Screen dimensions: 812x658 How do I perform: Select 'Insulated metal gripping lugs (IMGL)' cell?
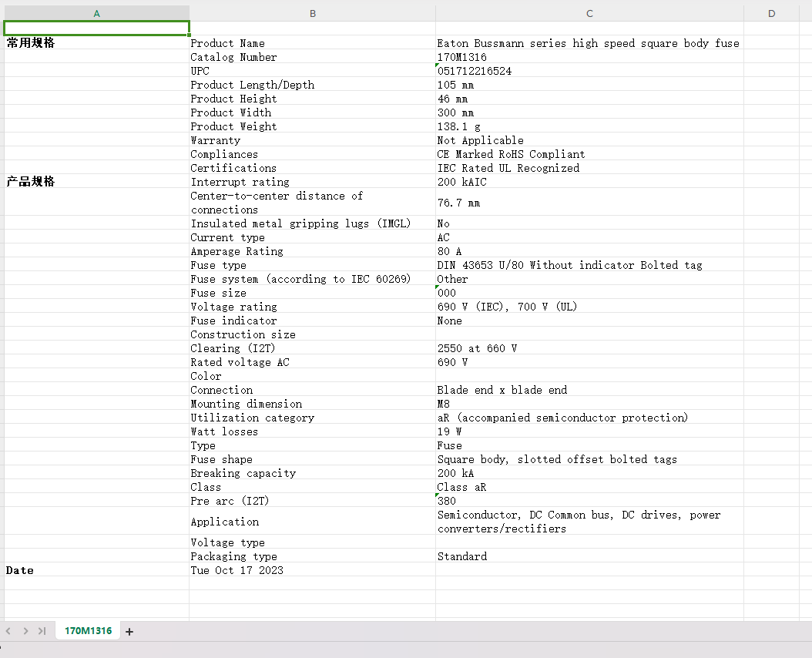[x=313, y=223]
